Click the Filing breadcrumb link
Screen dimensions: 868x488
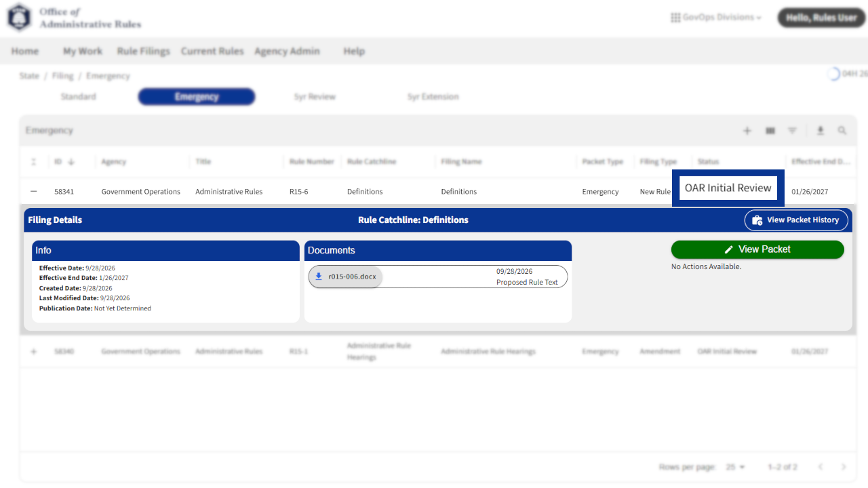click(62, 76)
